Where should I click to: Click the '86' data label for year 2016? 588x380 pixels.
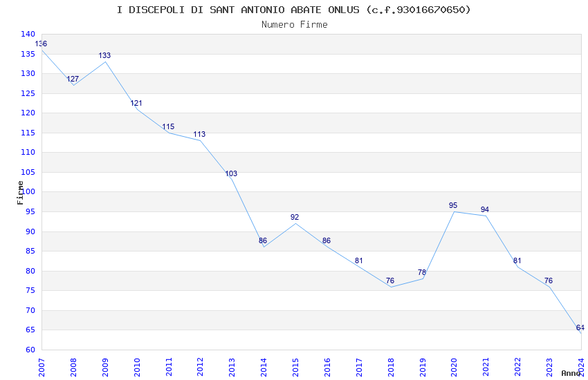tap(327, 240)
